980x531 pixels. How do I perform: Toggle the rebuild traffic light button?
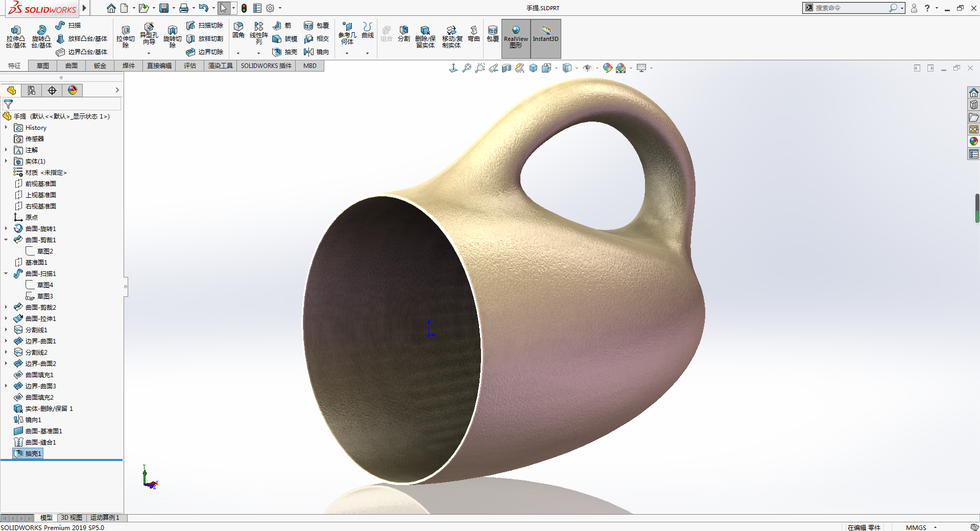coord(244,8)
